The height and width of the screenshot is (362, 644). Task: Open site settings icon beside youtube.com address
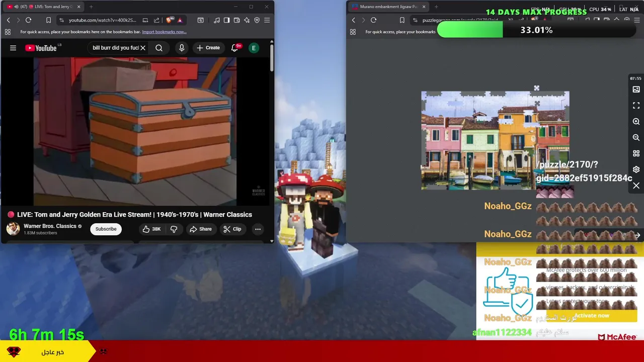pyautogui.click(x=61, y=20)
